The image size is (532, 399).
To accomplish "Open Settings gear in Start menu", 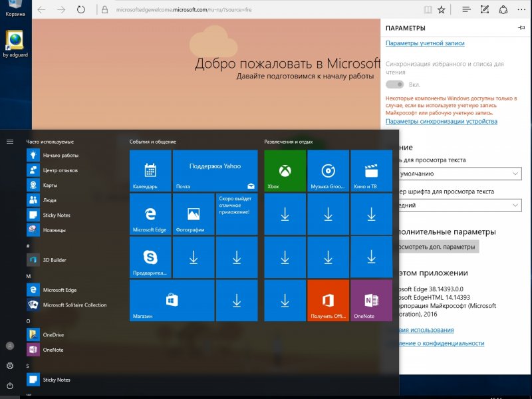I will tap(10, 366).
